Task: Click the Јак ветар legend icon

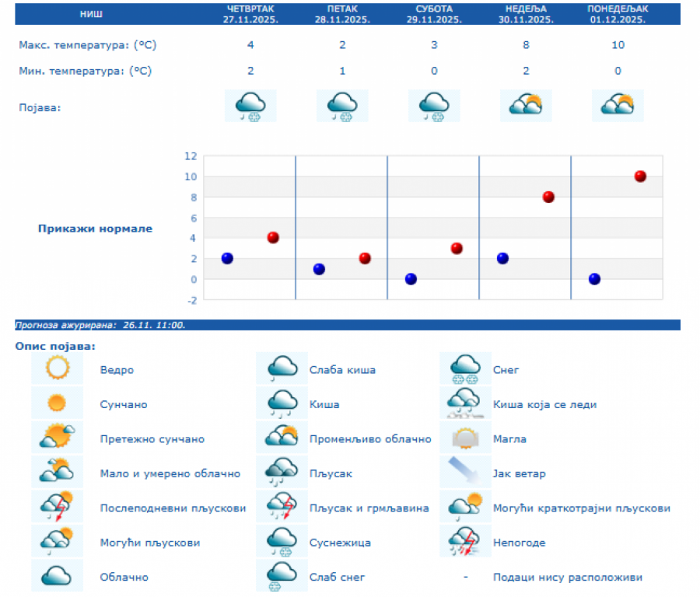Action: point(466,473)
